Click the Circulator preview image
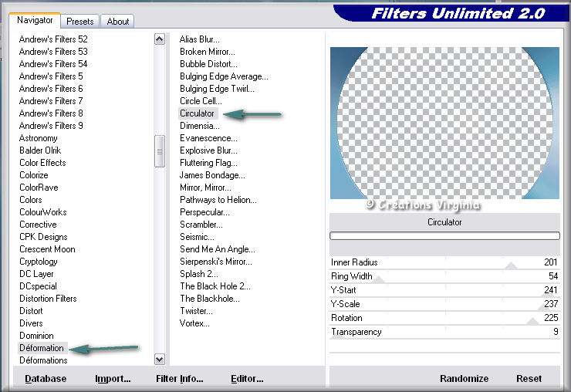The width and height of the screenshot is (571, 392). point(444,123)
